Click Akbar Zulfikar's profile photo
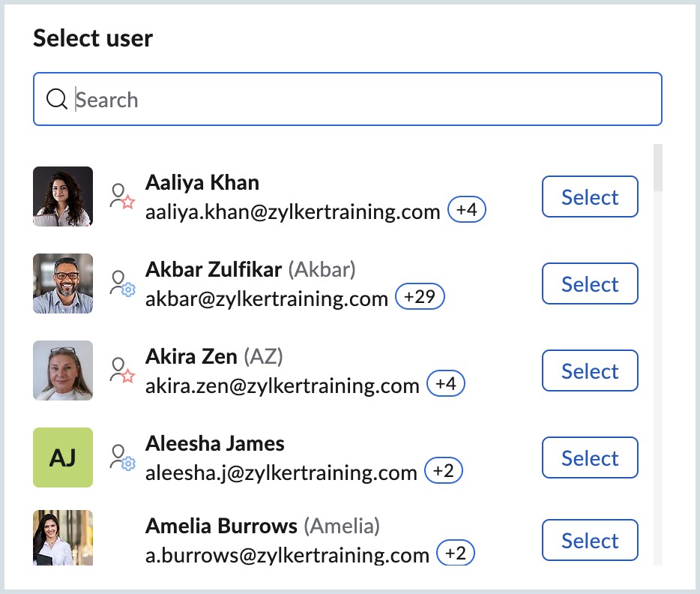700x594 pixels. 63,283
